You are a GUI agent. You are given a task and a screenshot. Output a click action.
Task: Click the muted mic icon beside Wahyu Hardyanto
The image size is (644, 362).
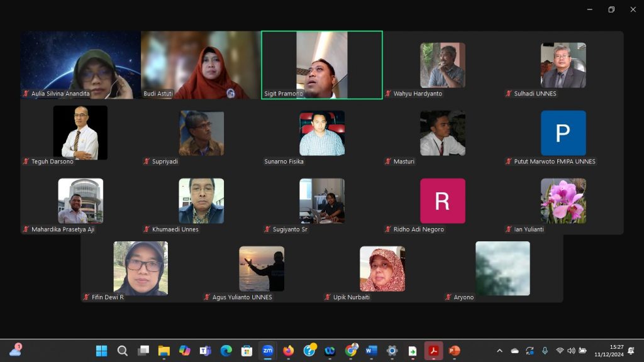pos(388,94)
